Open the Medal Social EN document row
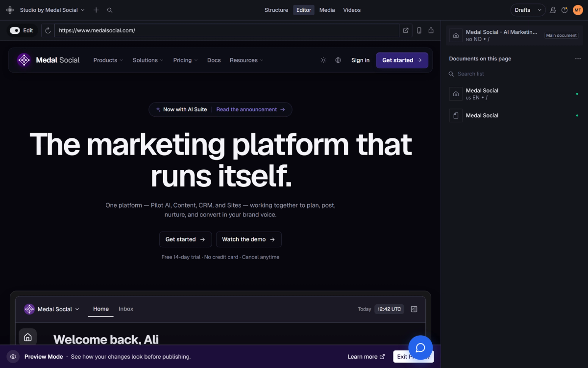This screenshot has height=368, width=588. click(514, 94)
